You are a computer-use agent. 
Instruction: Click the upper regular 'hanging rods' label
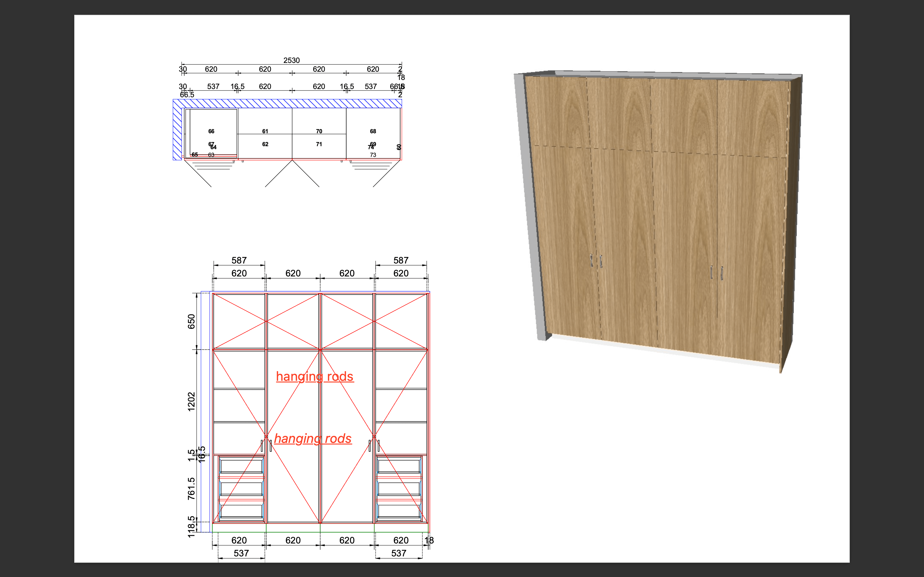pyautogui.click(x=315, y=376)
